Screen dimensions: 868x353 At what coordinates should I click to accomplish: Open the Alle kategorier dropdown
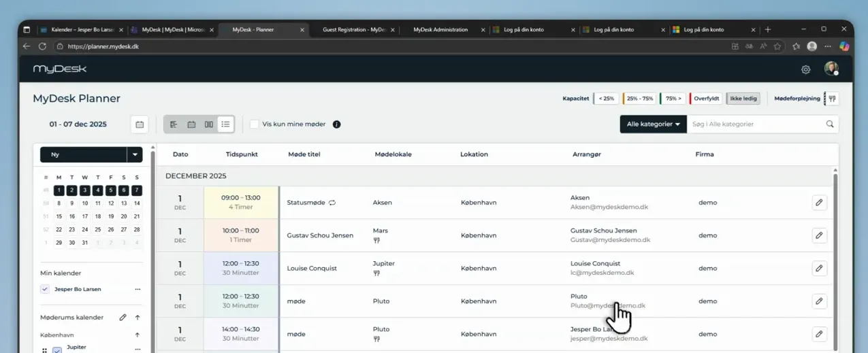653,124
